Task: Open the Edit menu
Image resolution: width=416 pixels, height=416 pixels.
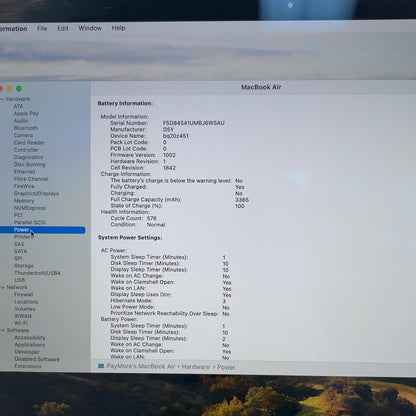Action: 63,29
